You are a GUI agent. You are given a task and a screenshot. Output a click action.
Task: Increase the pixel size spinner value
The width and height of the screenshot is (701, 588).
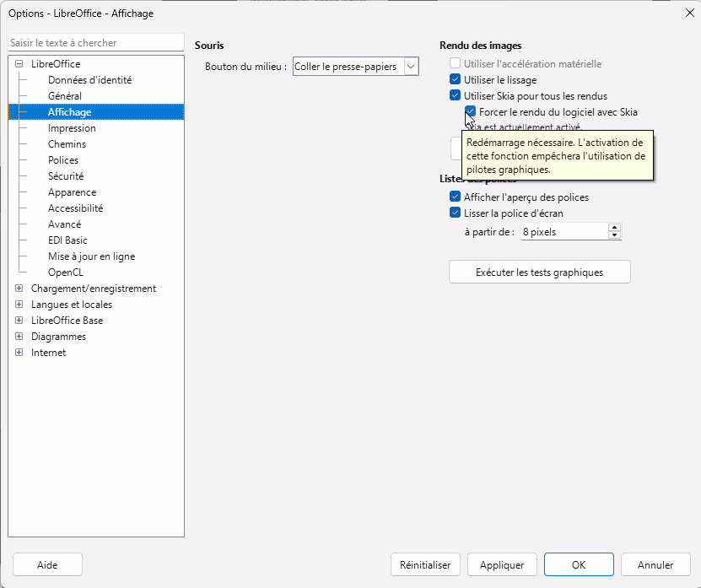(x=614, y=227)
